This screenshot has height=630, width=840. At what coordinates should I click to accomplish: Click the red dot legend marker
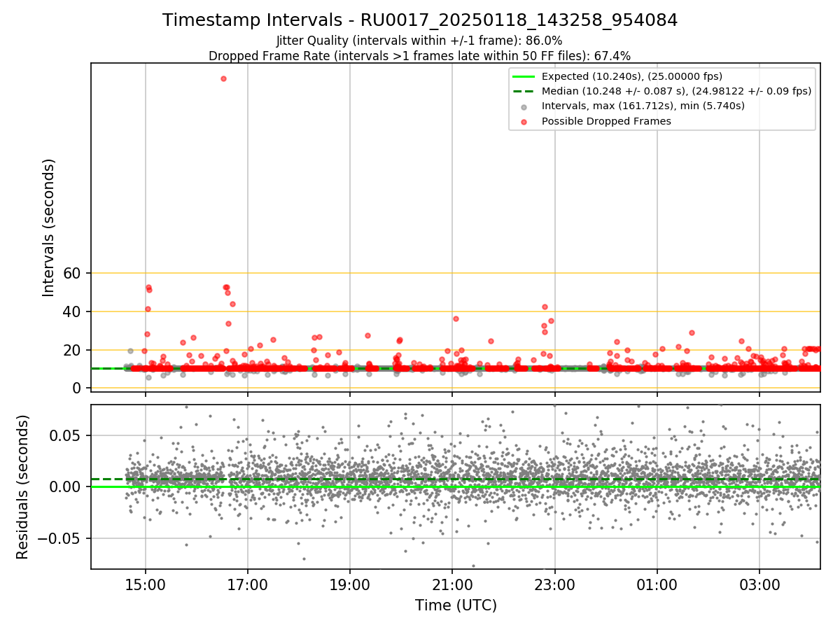524,121
